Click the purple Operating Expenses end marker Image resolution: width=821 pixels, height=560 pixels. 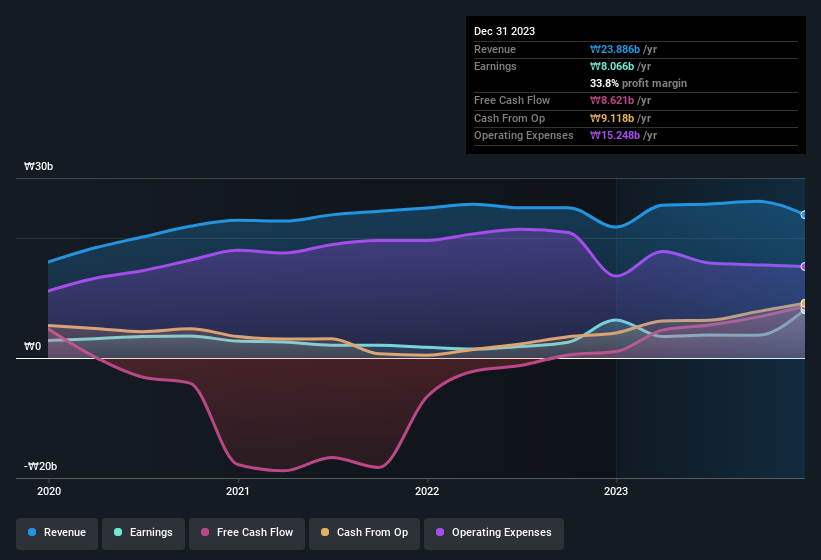804,266
